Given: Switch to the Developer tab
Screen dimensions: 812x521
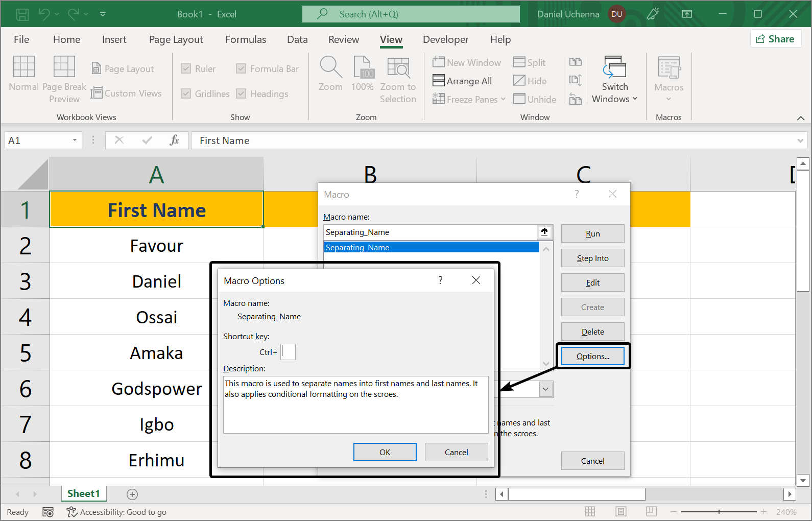Looking at the screenshot, I should [x=445, y=39].
